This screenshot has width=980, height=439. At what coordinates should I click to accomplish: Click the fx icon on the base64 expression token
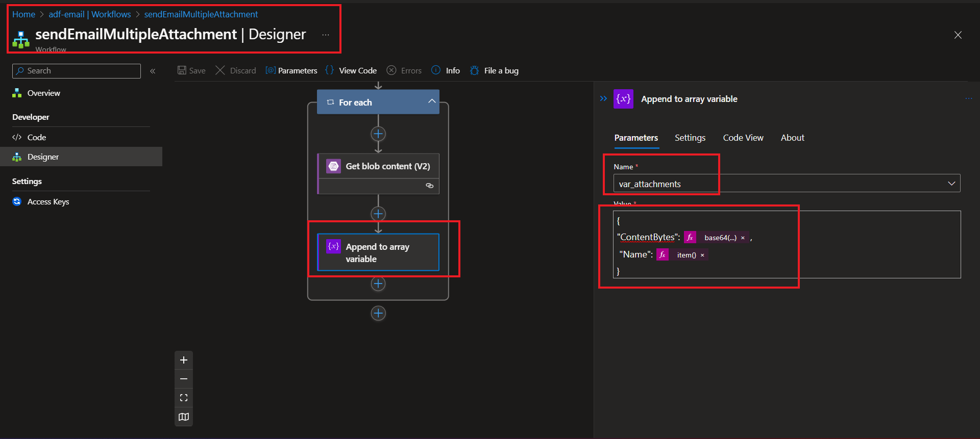coord(690,237)
